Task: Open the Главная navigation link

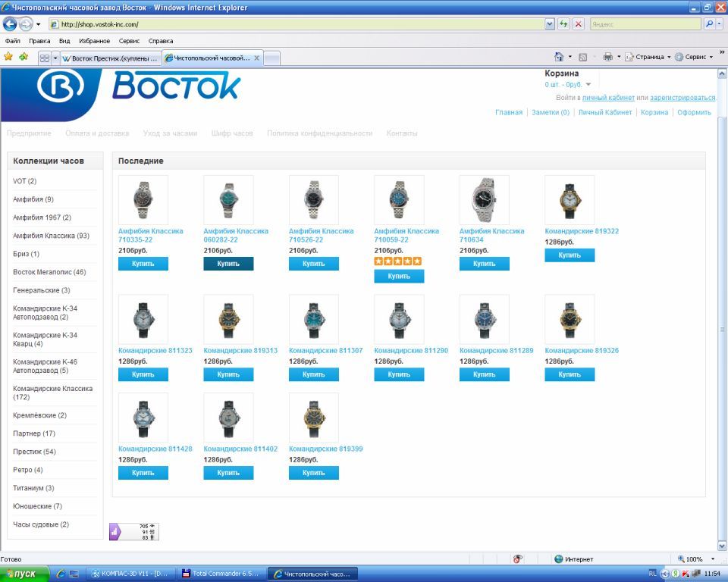Action: 508,112
